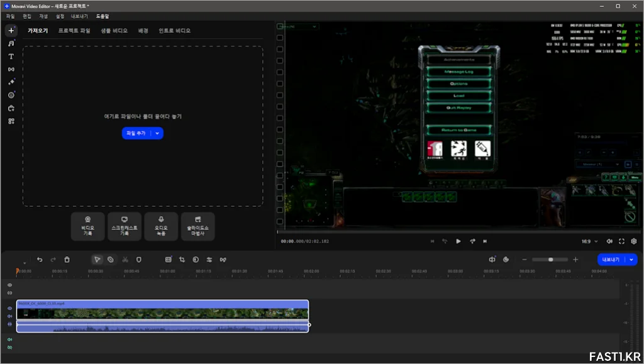Switch to the 배경 tab
644x364 pixels.
point(143,31)
